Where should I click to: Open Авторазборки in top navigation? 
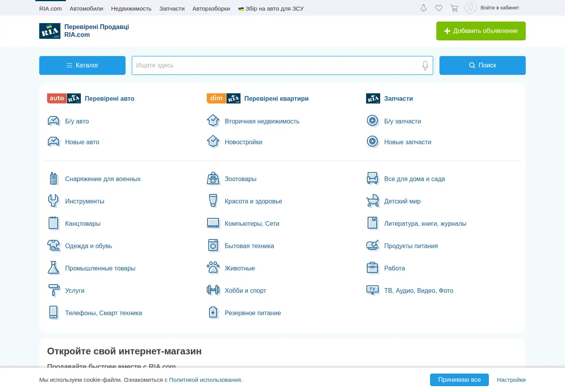point(211,9)
